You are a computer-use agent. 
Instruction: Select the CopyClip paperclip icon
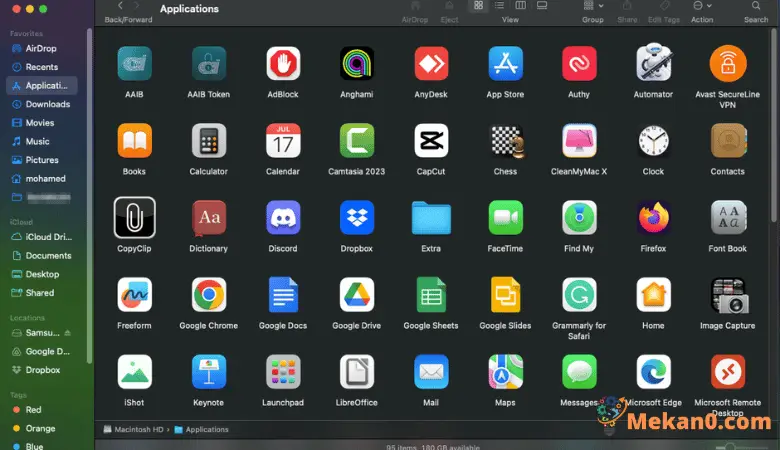(x=134, y=218)
